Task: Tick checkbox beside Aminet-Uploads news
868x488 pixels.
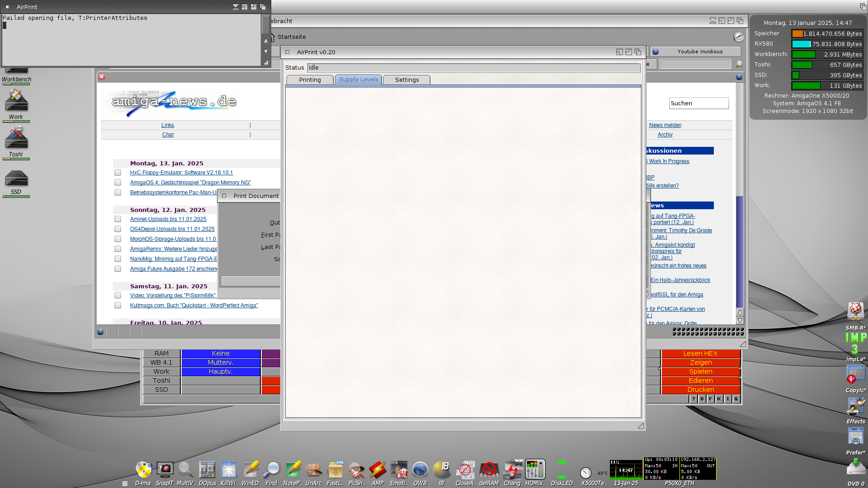Action: click(118, 219)
